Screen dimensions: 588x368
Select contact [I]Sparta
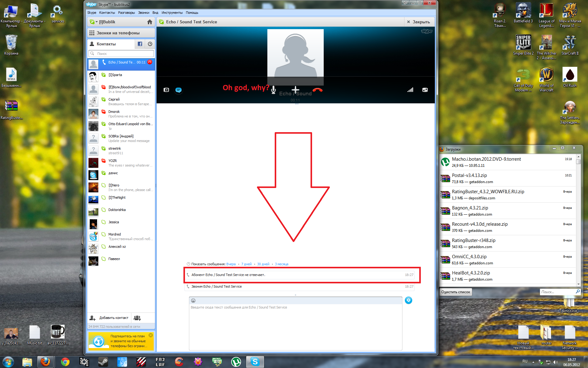coord(121,77)
